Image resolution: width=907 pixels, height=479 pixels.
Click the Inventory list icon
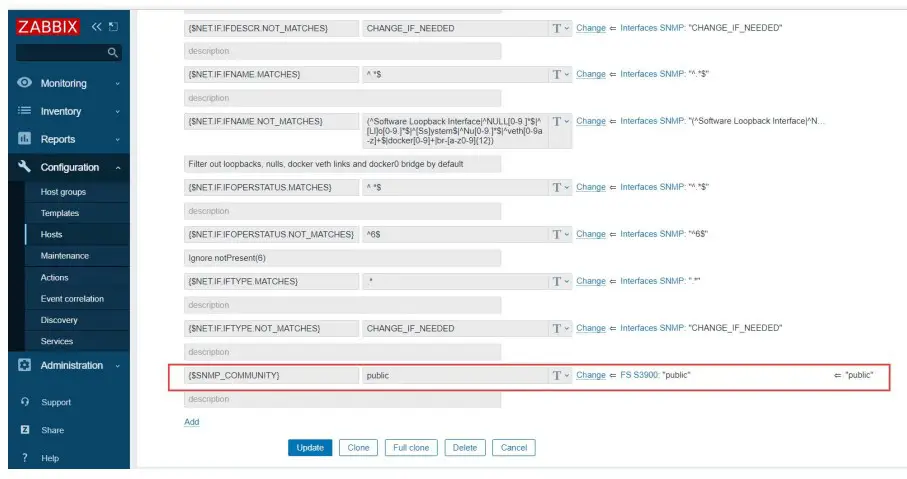[24, 110]
